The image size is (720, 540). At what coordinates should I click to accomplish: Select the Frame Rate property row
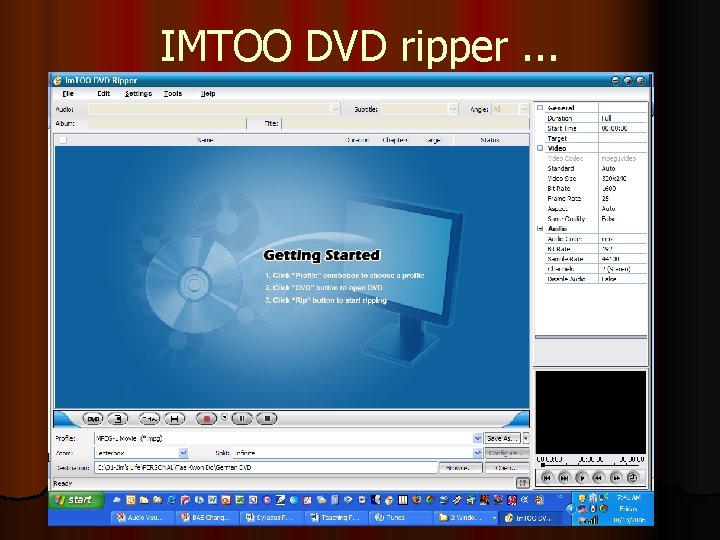click(596, 199)
